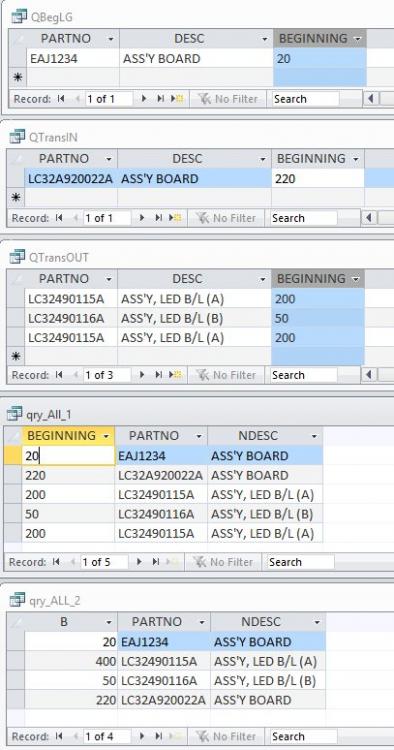Select the 220 cell in QTransIN

317,179
